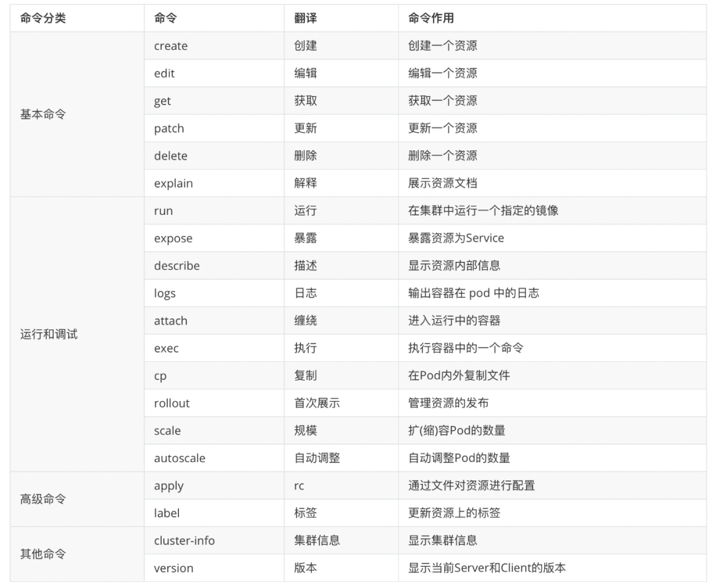This screenshot has width=716, height=588.
Task: Click the '版本' translation cell
Action: [341, 568]
